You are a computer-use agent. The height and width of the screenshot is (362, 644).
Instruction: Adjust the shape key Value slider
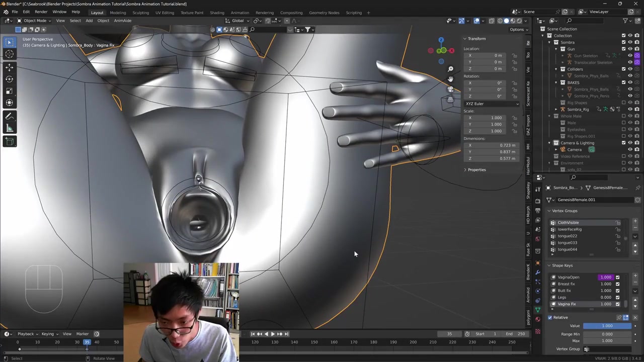click(x=607, y=326)
